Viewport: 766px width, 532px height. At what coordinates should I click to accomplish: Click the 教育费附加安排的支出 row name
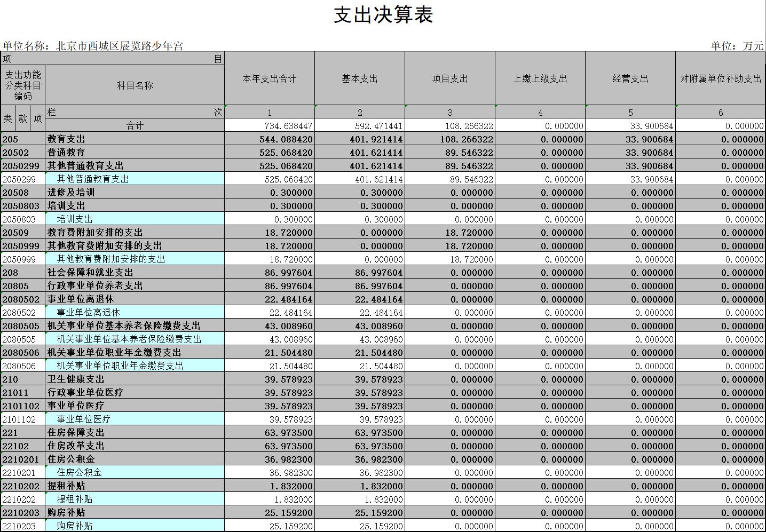coord(135,233)
